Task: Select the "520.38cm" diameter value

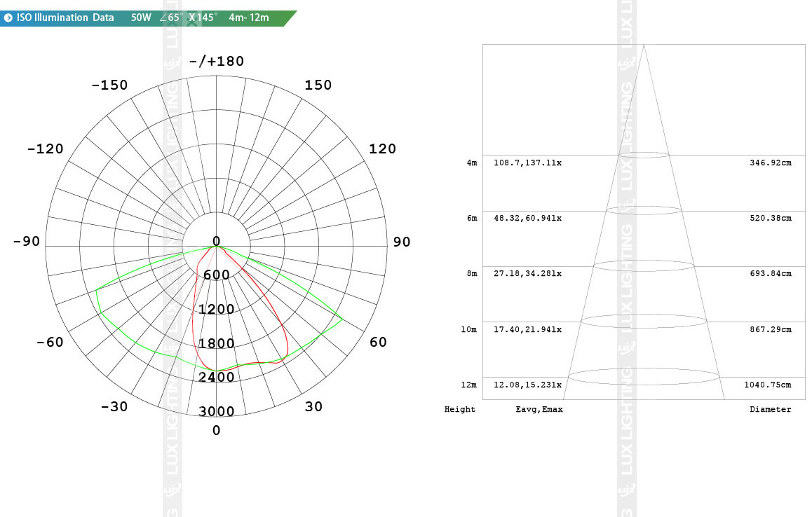Action: point(771,219)
